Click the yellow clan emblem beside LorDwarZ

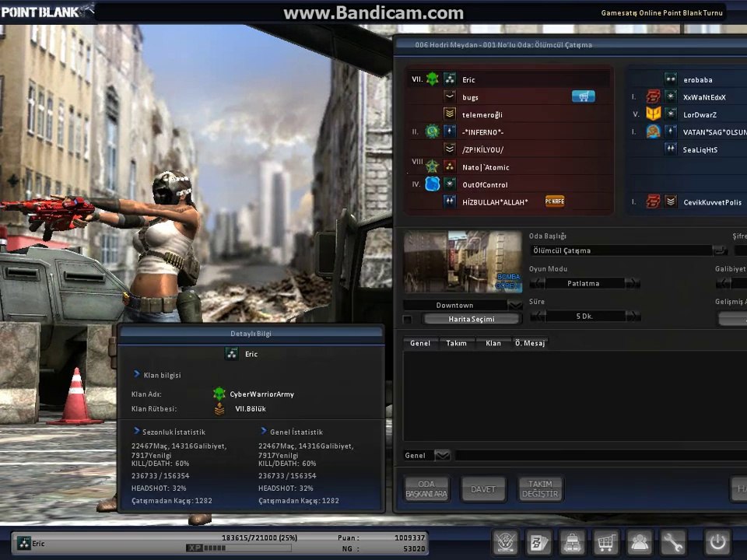pos(653,114)
